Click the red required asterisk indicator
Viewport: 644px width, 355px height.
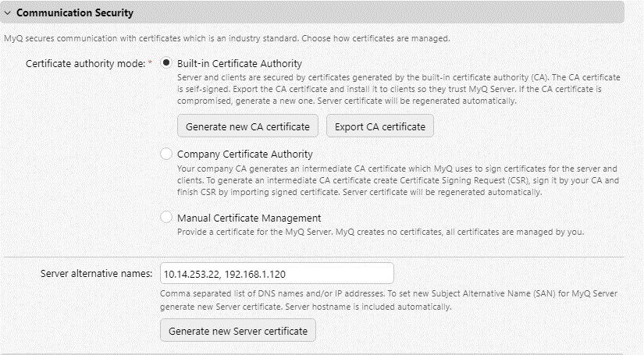[150, 62]
